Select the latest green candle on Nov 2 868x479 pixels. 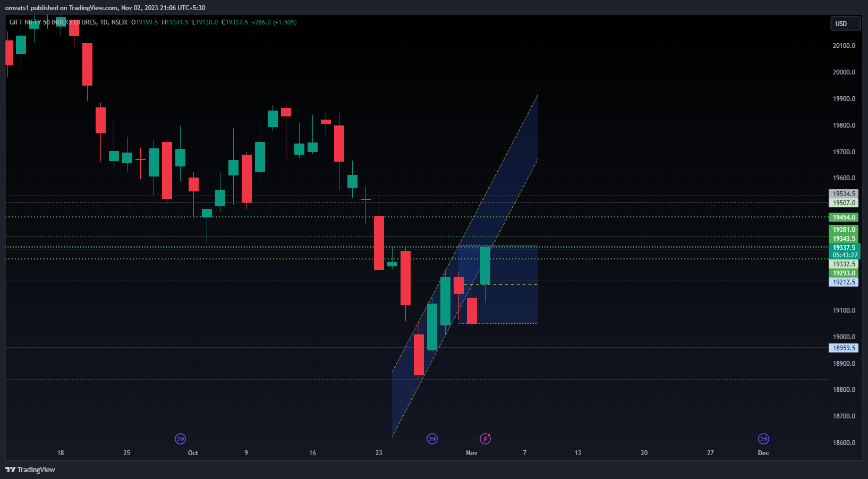[x=485, y=266]
